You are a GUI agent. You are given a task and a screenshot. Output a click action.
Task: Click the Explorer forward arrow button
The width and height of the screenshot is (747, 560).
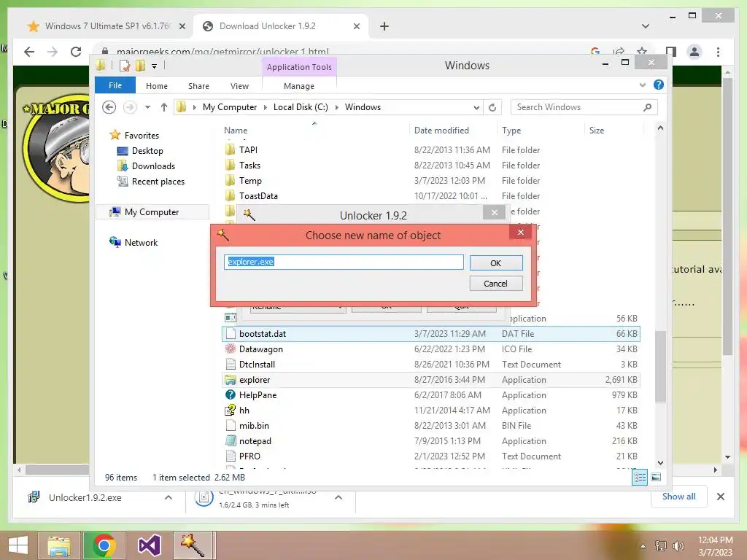130,107
